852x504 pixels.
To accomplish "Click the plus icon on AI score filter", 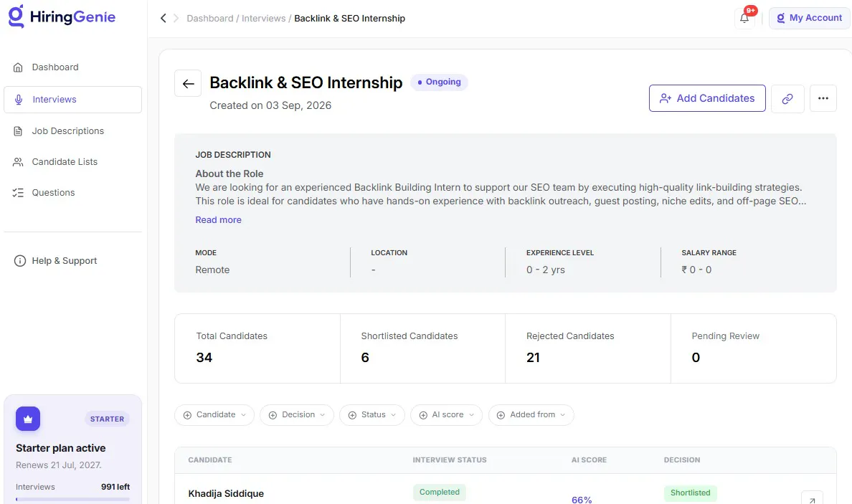I will click(423, 415).
